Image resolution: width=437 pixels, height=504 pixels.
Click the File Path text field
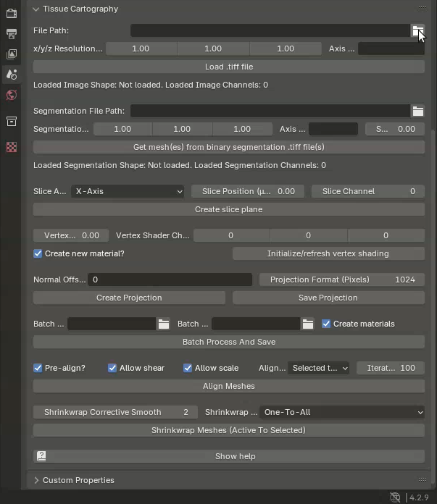pyautogui.click(x=270, y=30)
